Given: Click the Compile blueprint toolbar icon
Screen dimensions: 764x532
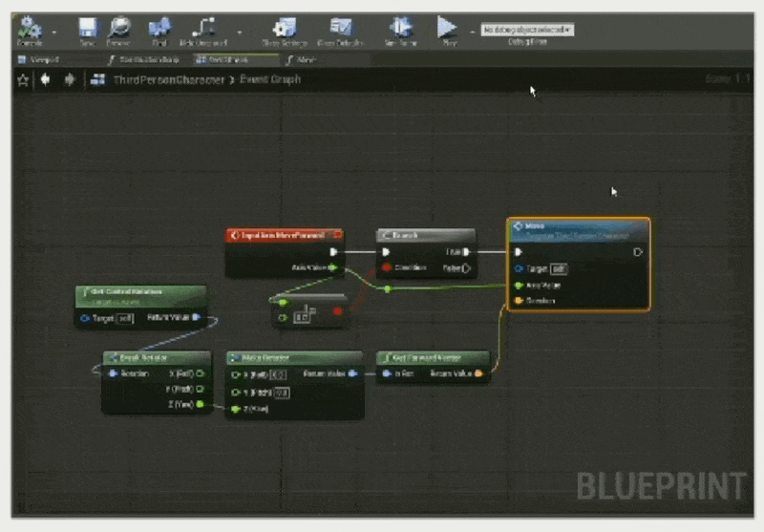Looking at the screenshot, I should coord(30,29).
